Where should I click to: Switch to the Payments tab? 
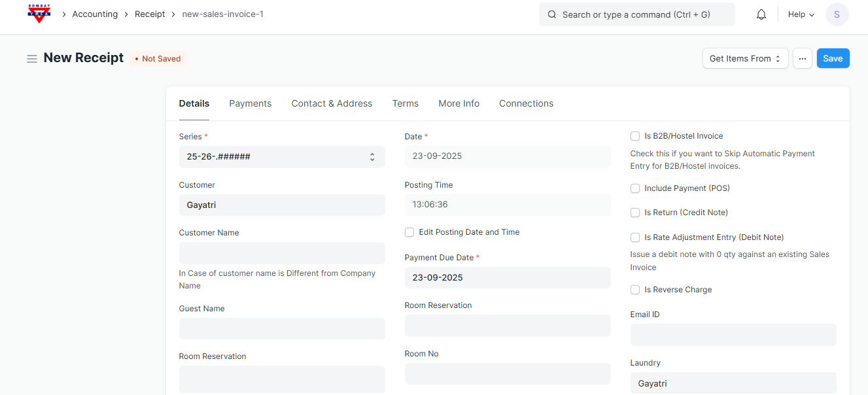[250, 103]
